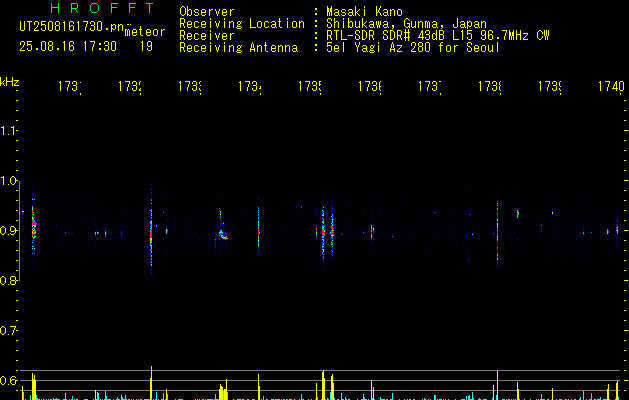This screenshot has width=629, height=400.
Task: Click the 0.8 frequency axis label
Action: 8,280
